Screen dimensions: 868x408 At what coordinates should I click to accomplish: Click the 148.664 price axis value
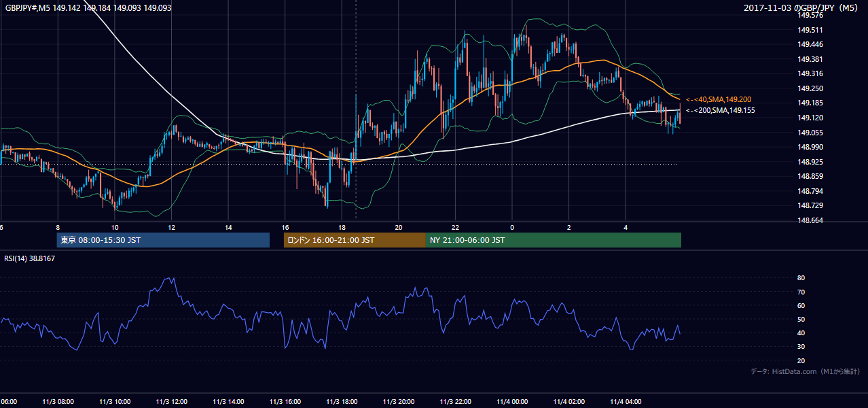pyautogui.click(x=811, y=220)
